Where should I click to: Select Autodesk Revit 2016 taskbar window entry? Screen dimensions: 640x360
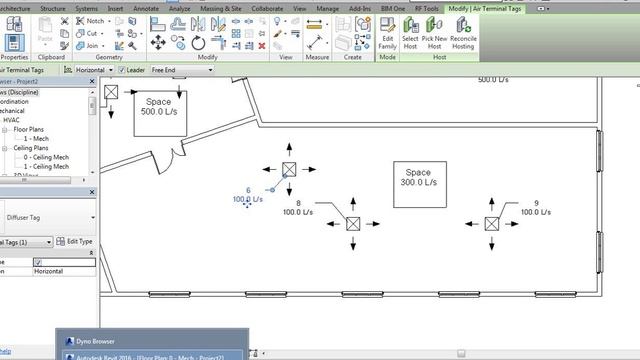coord(150,357)
